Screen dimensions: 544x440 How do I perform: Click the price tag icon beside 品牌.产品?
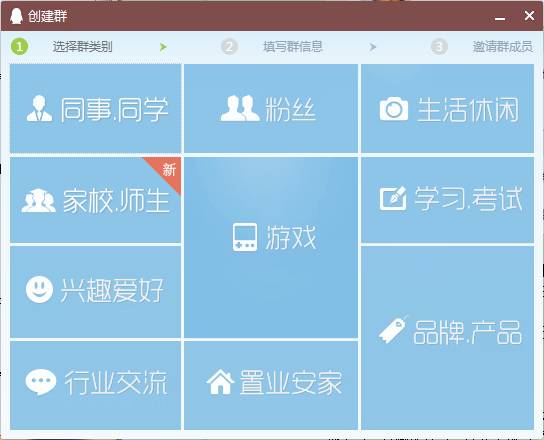point(393,330)
